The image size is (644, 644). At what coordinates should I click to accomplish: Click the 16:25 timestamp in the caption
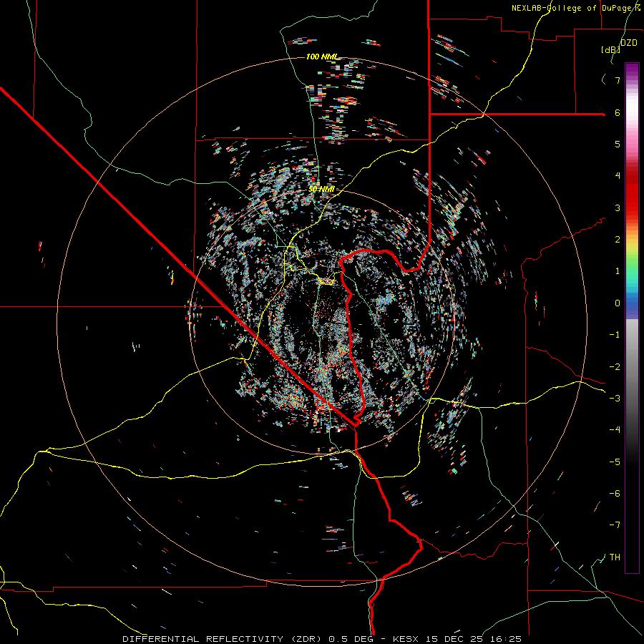click(507, 638)
